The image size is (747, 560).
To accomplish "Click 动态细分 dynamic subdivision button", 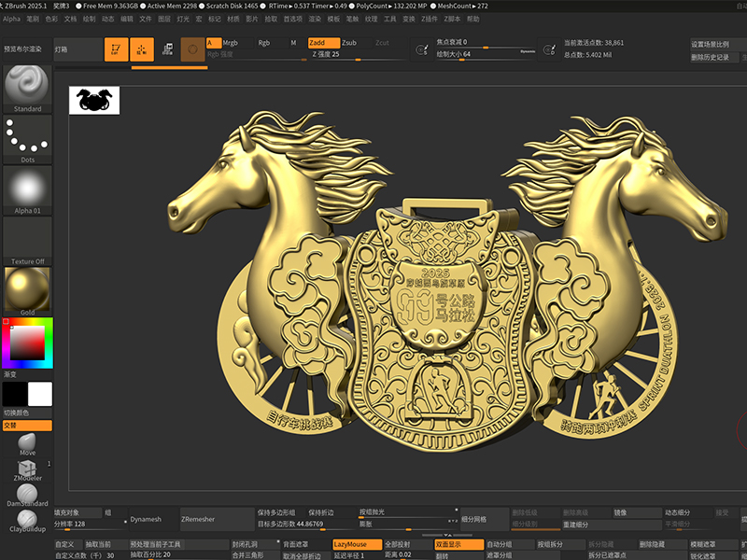I will click(688, 512).
